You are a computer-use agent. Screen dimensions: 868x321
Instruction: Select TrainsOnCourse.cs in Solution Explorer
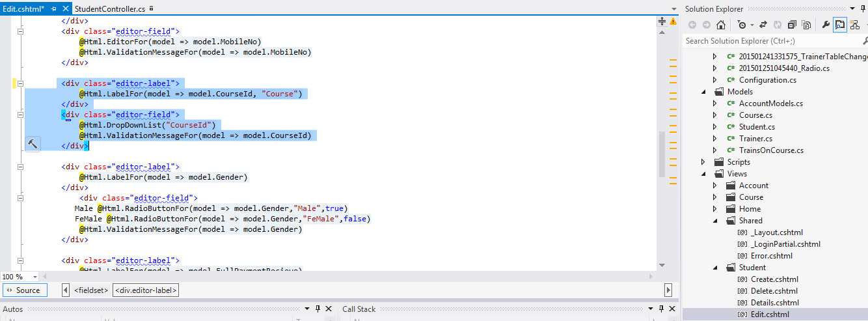[x=771, y=150]
